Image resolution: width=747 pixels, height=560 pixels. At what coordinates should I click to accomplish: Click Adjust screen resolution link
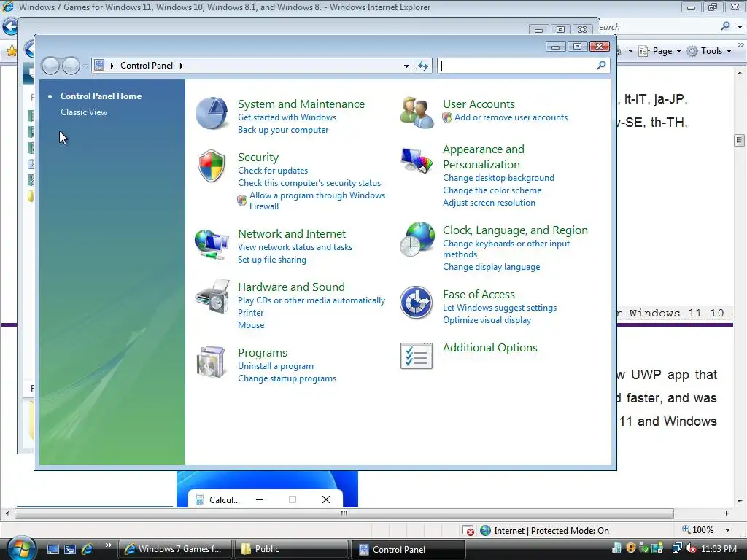[489, 203]
